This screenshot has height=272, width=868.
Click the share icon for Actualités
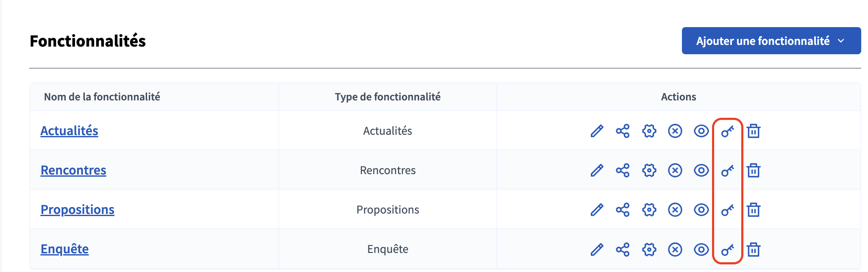(x=623, y=131)
